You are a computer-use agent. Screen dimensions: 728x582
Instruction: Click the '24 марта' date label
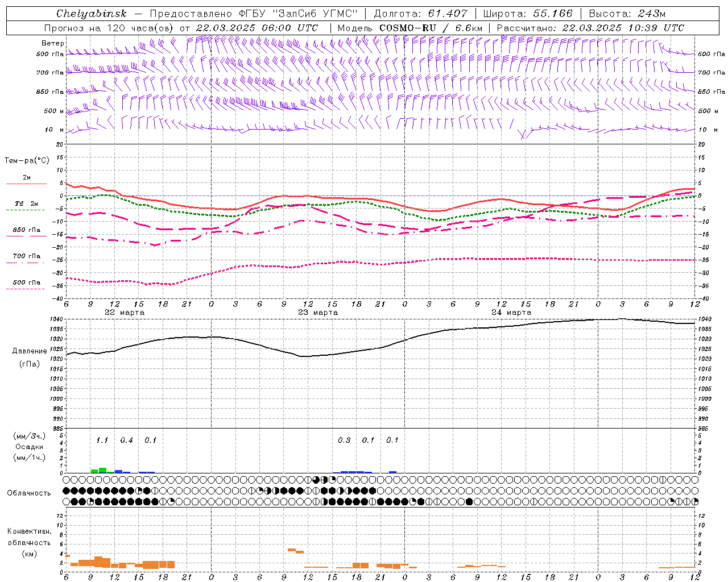pos(511,313)
